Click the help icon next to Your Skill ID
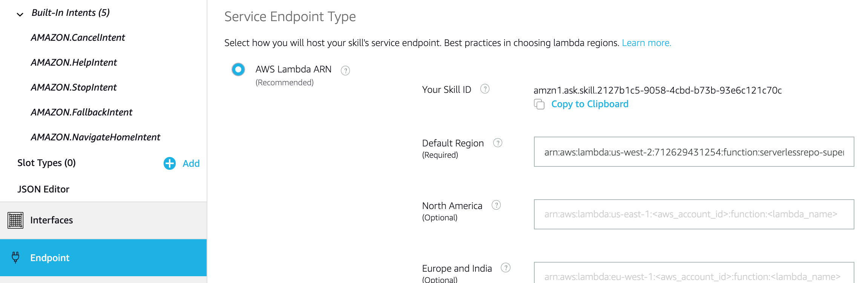The width and height of the screenshot is (868, 283). 485,89
